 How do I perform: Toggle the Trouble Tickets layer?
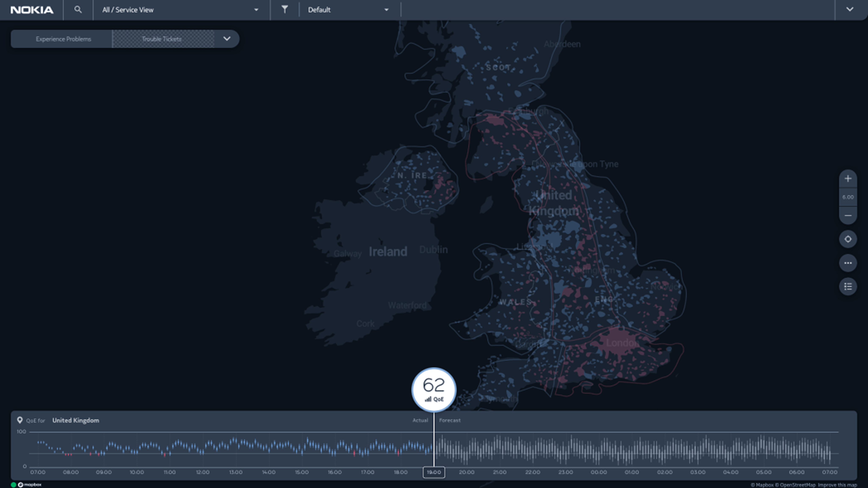click(162, 39)
